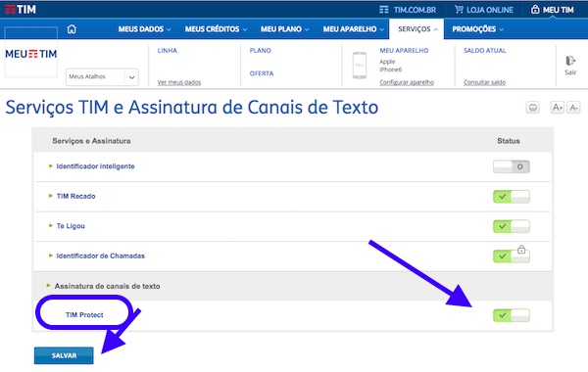Image resolution: width=588 pixels, height=372 pixels.
Task: Toggle the TIM Recado switch
Action: (x=512, y=197)
